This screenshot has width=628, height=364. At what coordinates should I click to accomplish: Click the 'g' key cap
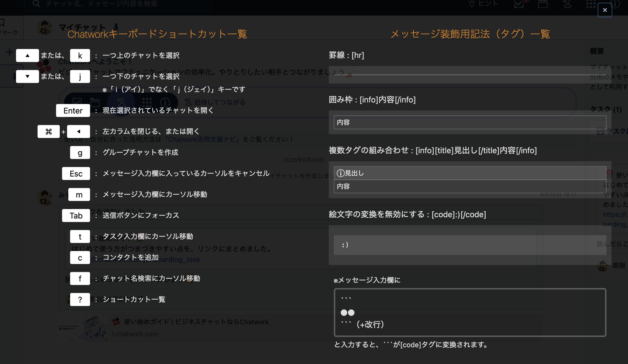click(80, 153)
